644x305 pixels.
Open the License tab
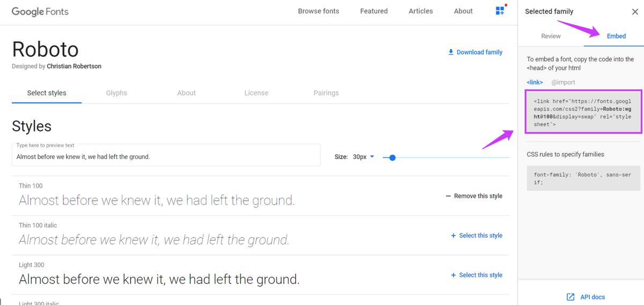pyautogui.click(x=257, y=93)
